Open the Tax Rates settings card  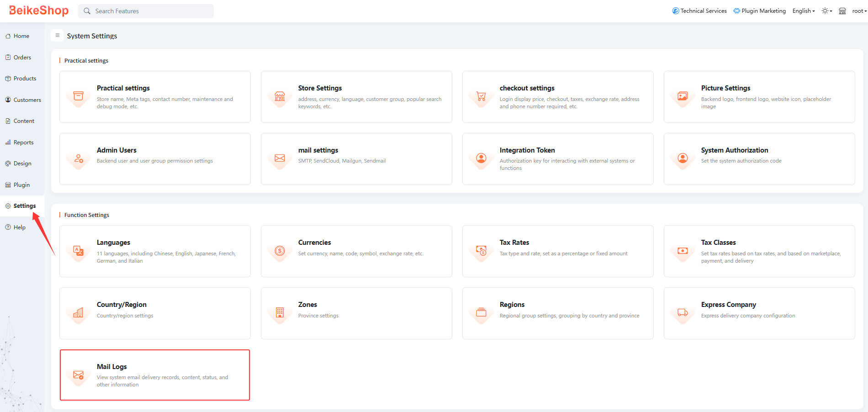557,251
